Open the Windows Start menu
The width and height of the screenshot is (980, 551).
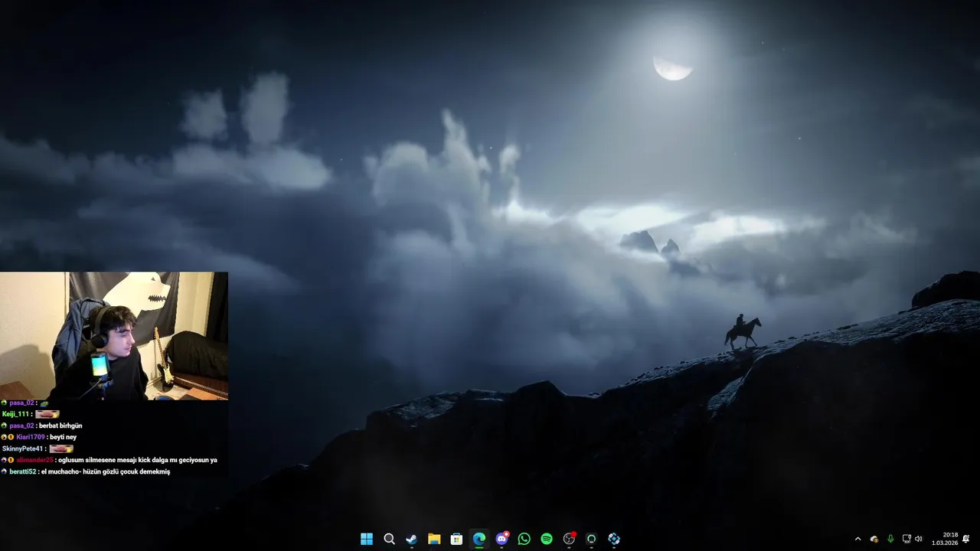367,539
